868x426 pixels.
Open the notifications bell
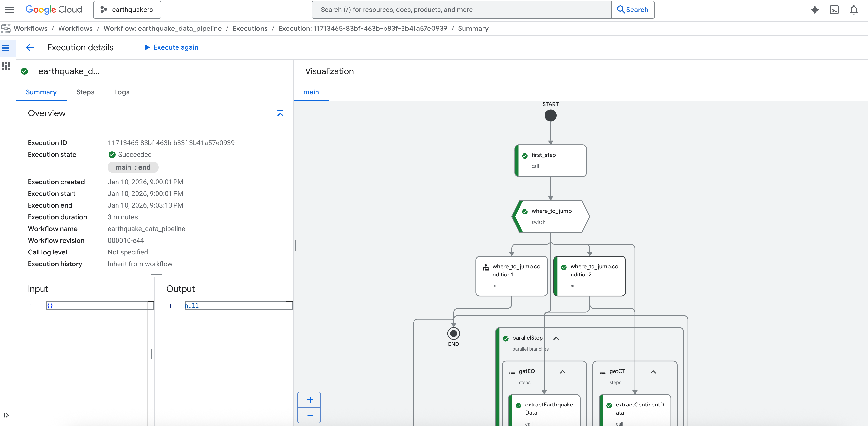point(854,10)
